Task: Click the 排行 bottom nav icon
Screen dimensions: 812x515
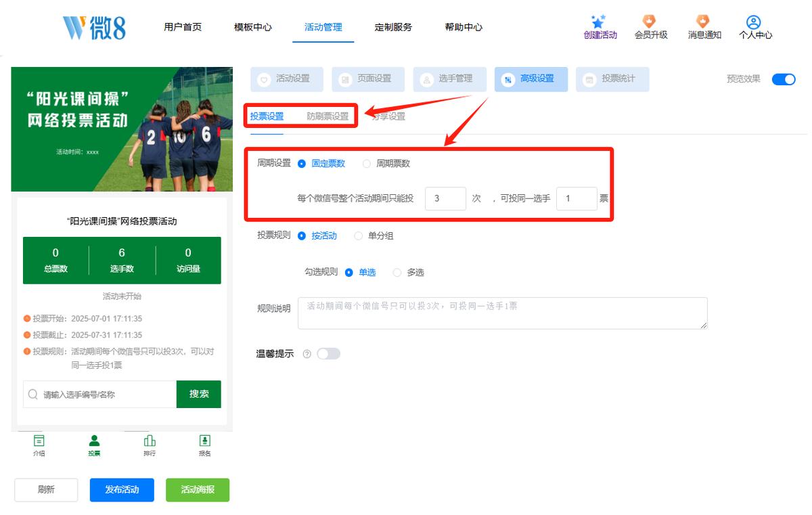Action: (150, 441)
